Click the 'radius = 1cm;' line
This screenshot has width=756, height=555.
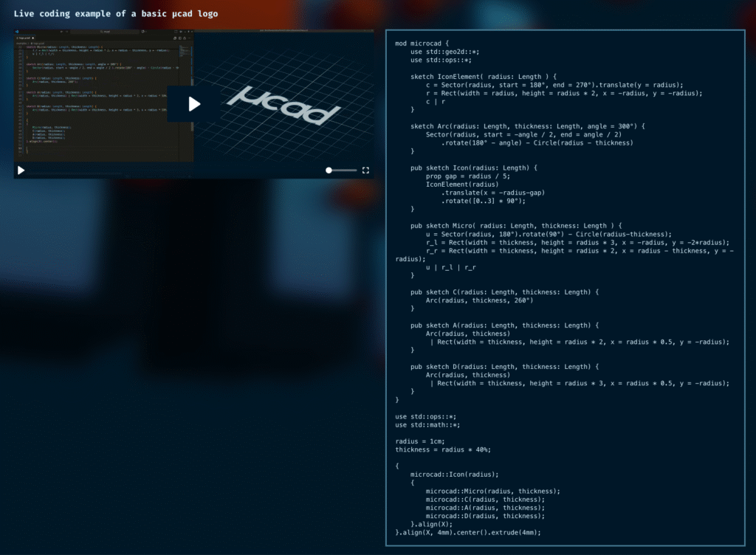coord(420,441)
